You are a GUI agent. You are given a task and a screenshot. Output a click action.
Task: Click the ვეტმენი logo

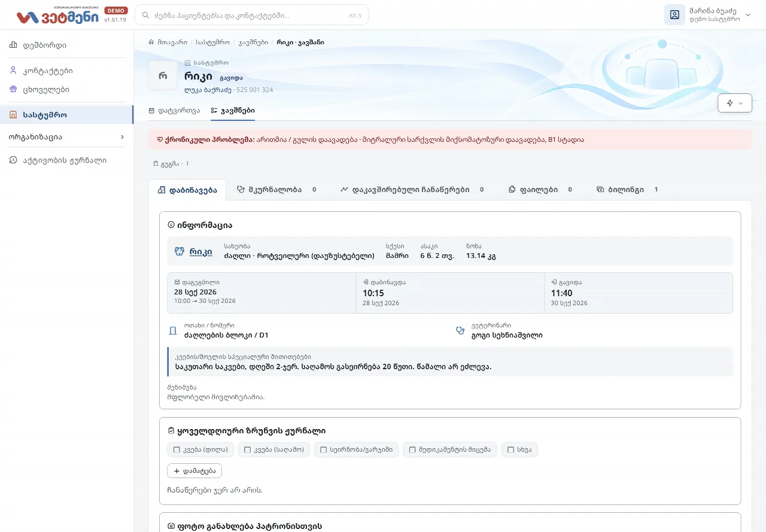tap(58, 16)
